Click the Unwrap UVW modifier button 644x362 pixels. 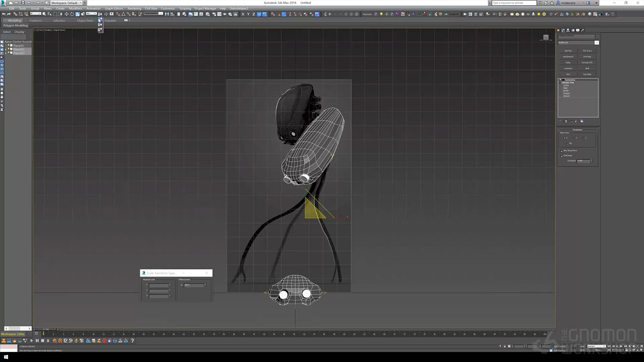(x=587, y=62)
